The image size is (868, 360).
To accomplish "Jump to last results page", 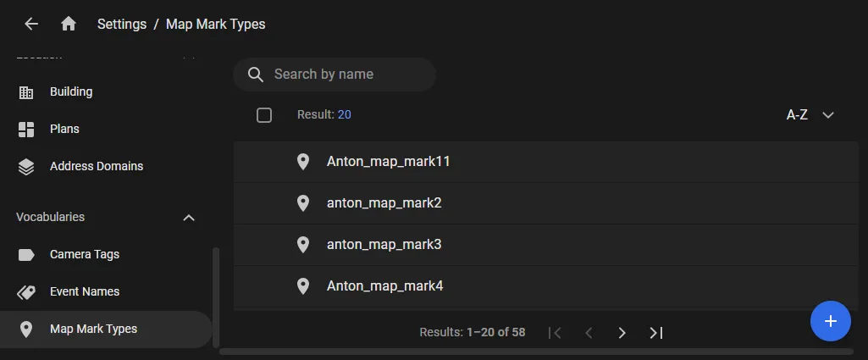I will (656, 332).
